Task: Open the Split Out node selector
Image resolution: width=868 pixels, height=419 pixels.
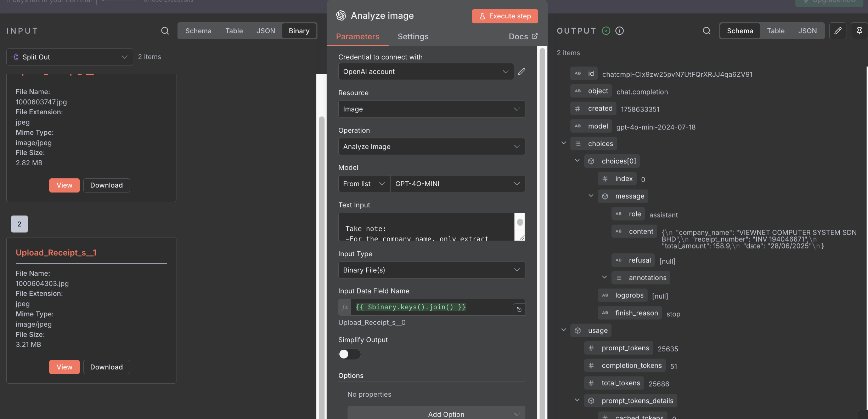Action: tap(69, 57)
